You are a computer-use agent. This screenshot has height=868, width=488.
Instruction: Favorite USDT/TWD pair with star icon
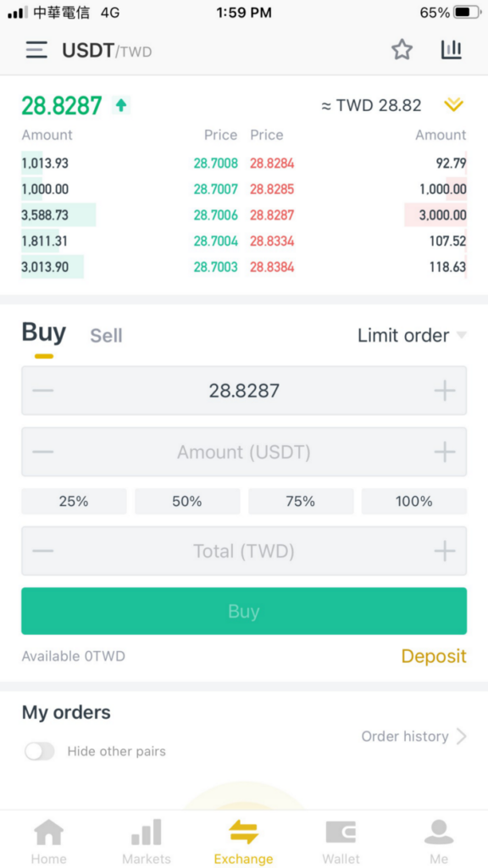402,50
